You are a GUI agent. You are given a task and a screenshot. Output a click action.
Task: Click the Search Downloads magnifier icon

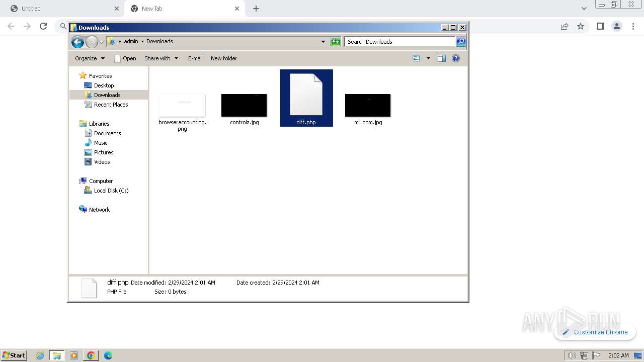coord(461,42)
